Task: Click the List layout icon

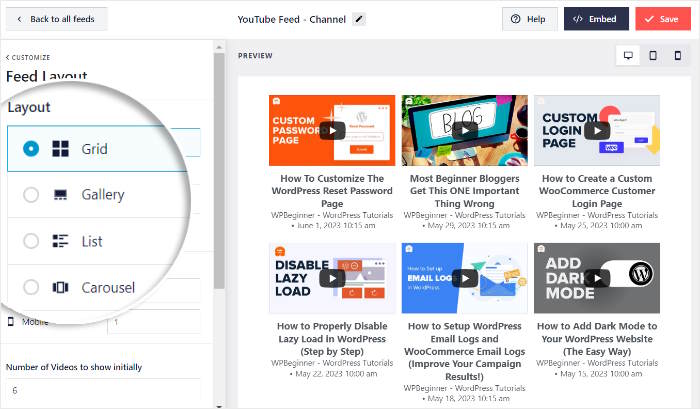Action: [x=60, y=241]
